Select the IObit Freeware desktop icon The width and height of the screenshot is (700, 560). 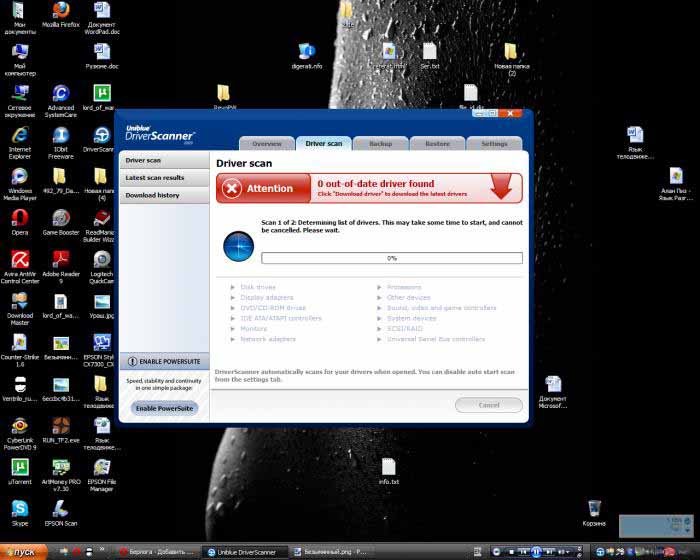[61, 143]
